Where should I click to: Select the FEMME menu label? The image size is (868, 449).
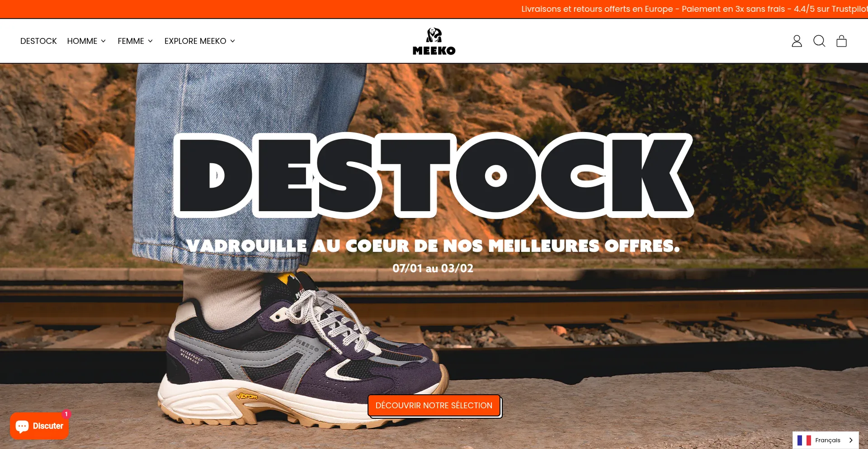pos(131,41)
